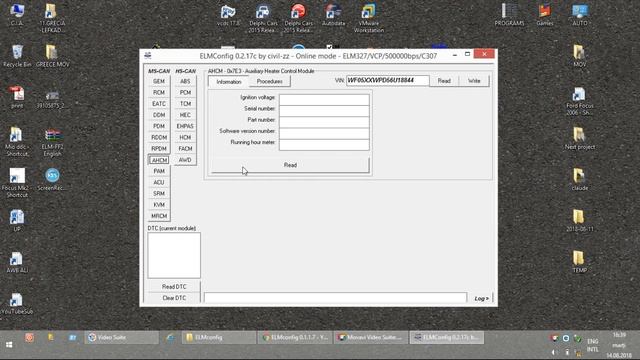Select the DDM module button

coord(159,115)
